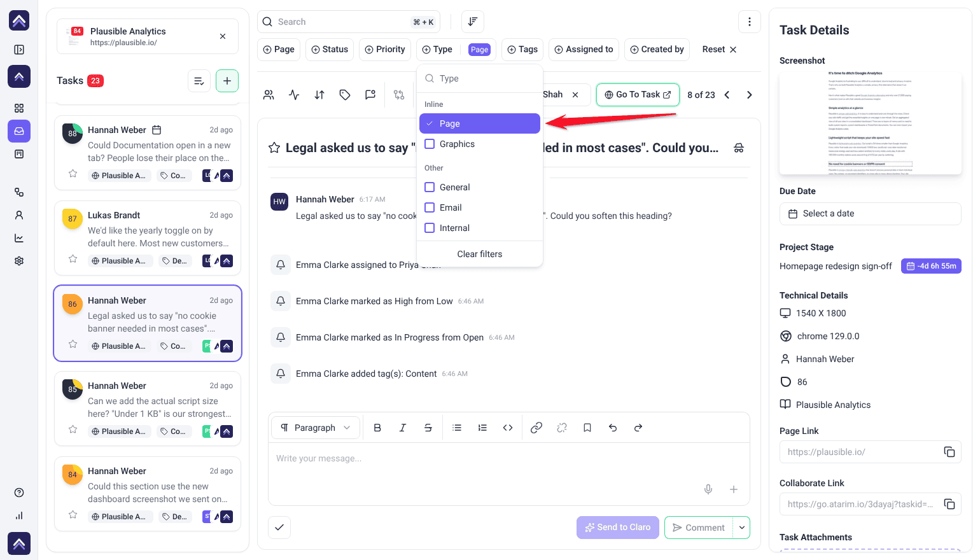Screen dimensions: 980x560
Task: Click the settings gear in sidebar
Action: [x=19, y=261]
